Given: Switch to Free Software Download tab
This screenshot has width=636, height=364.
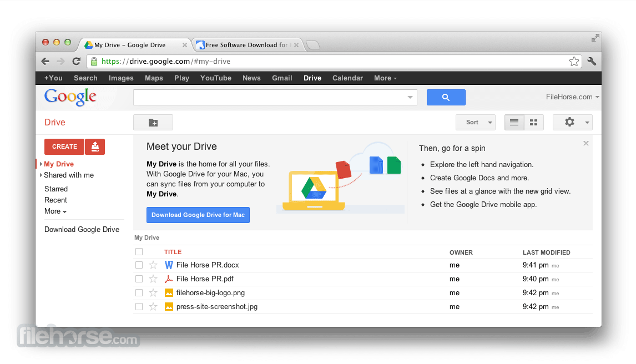Looking at the screenshot, I should 246,45.
